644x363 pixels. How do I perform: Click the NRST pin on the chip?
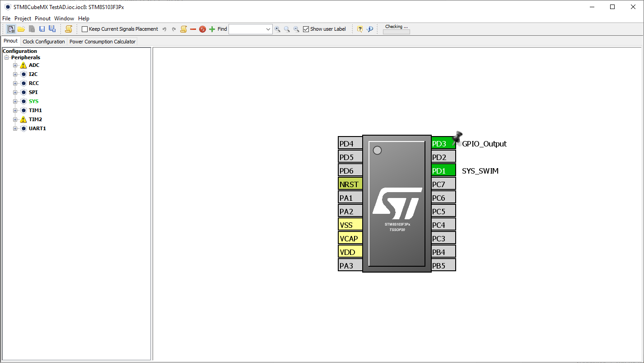pyautogui.click(x=350, y=184)
